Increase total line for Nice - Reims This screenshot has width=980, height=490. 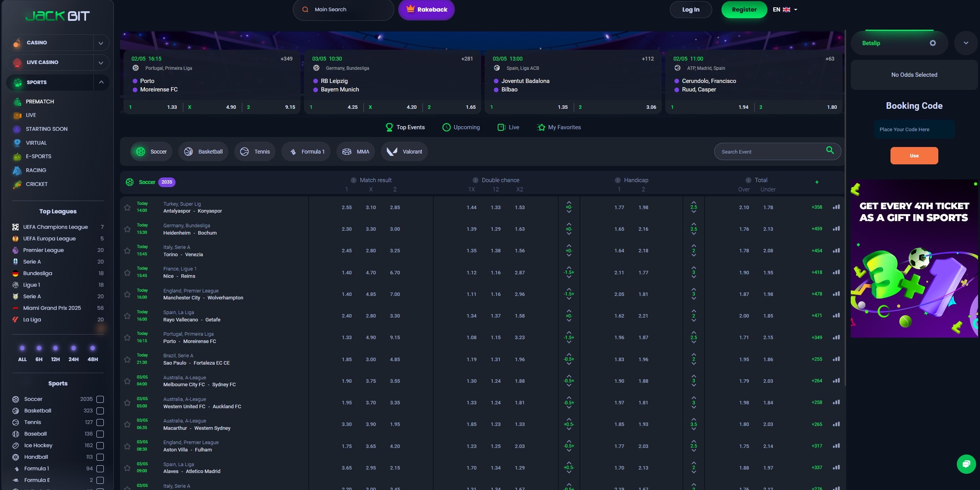click(694, 267)
